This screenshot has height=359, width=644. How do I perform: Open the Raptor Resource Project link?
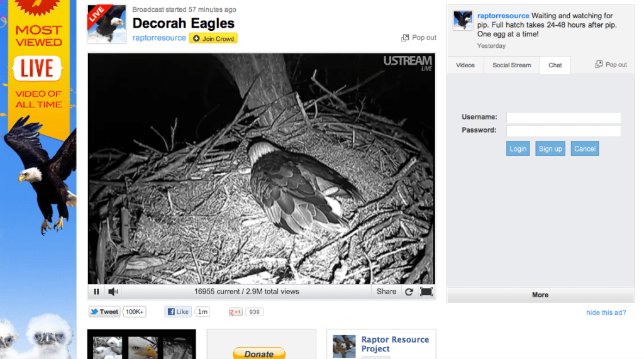[395, 344]
